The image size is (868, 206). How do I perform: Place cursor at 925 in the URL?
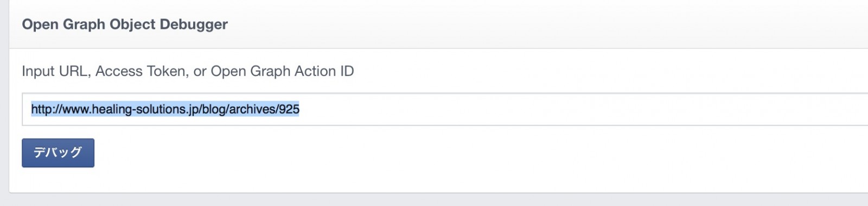289,109
